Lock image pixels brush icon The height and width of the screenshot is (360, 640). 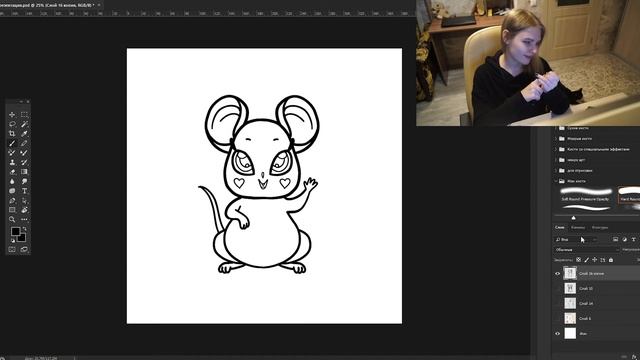[587, 260]
